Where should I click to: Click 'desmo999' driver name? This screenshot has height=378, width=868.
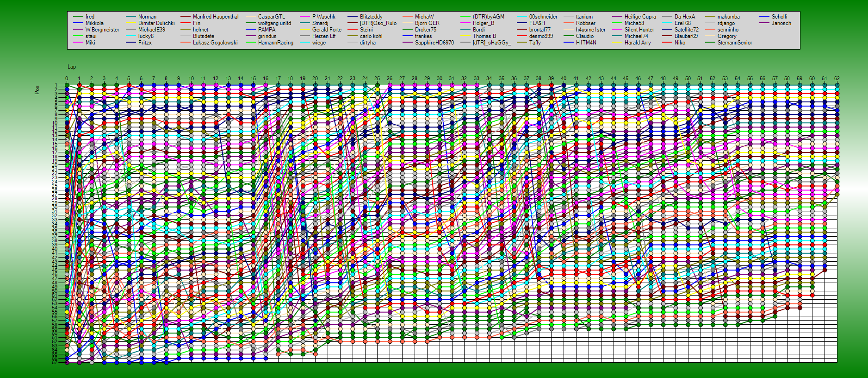541,36
